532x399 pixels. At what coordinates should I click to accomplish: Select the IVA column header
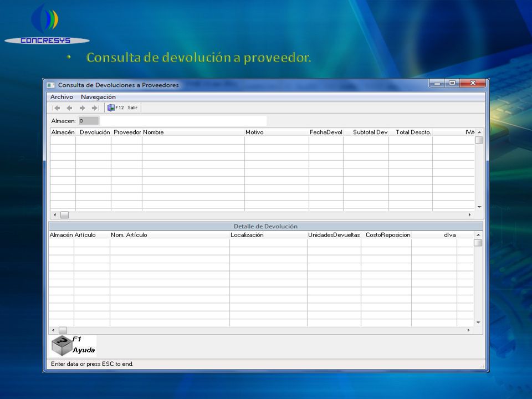[x=454, y=132]
